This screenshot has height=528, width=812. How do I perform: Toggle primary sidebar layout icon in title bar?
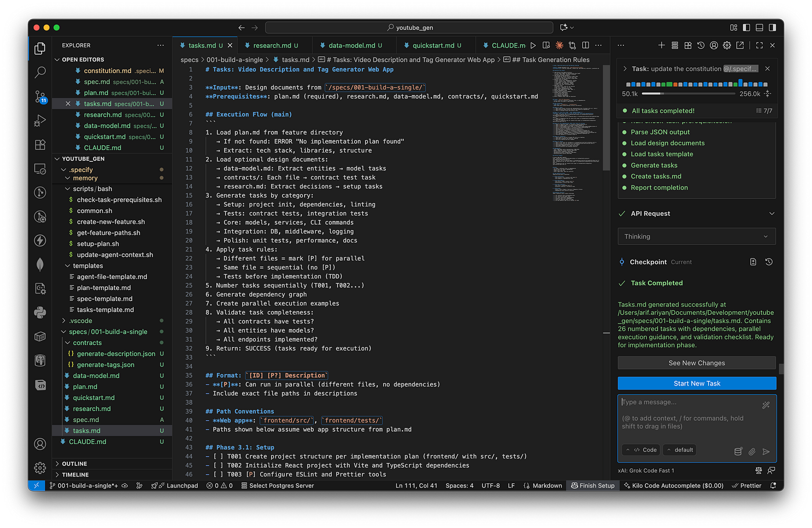pos(746,27)
